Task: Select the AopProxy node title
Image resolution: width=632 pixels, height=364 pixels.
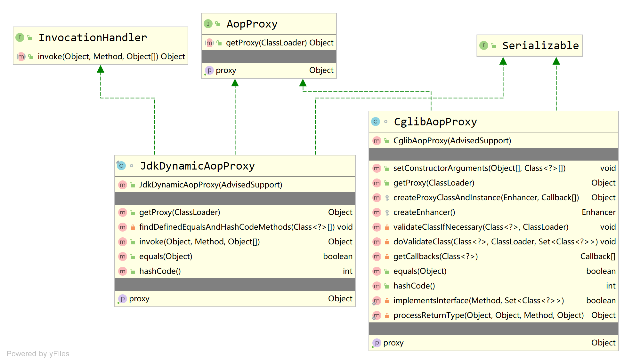Action: click(x=252, y=24)
